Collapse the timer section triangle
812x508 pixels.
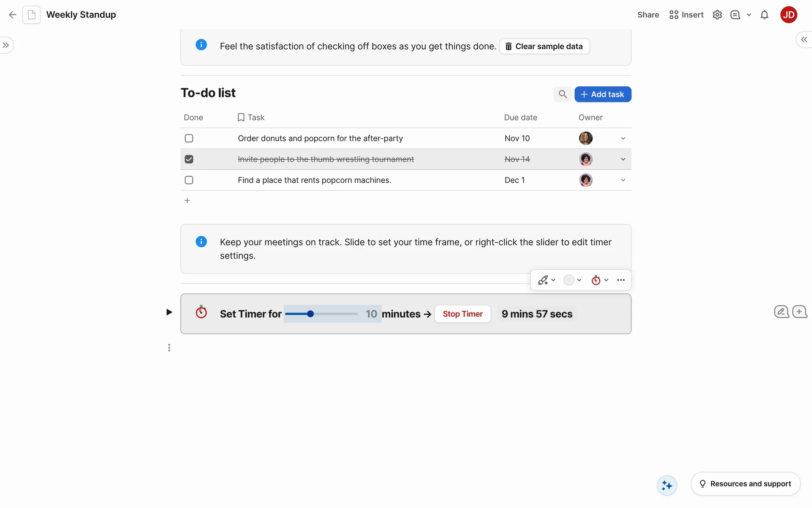pos(169,312)
